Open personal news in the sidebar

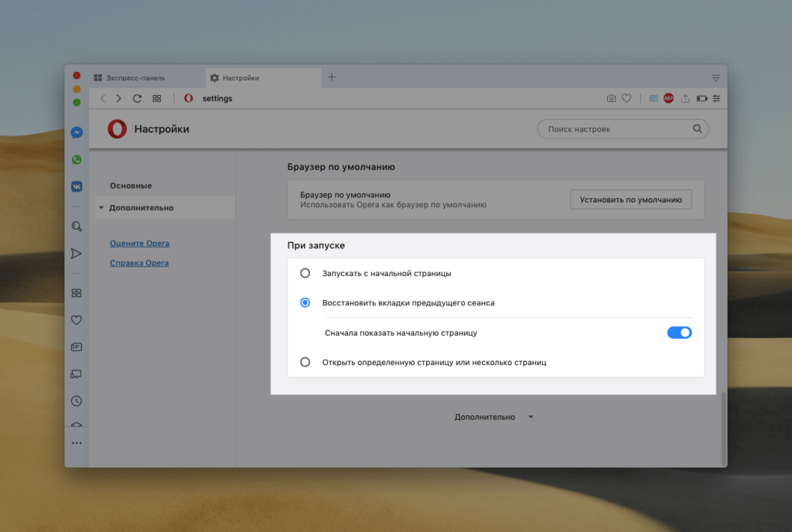(x=77, y=346)
